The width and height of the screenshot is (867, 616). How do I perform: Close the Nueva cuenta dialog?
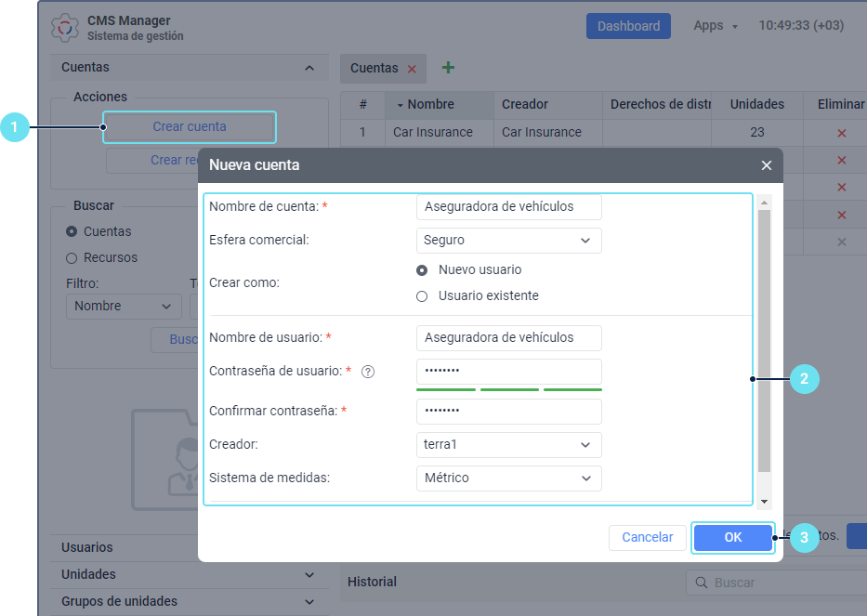tap(767, 165)
